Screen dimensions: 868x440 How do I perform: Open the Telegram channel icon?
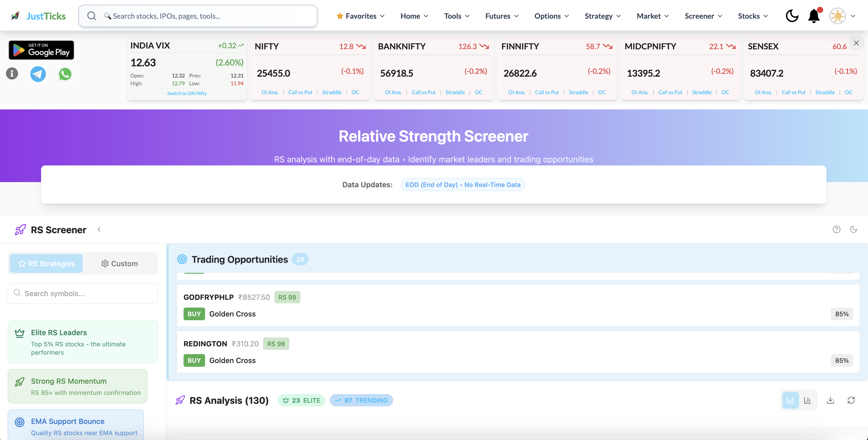[x=38, y=74]
